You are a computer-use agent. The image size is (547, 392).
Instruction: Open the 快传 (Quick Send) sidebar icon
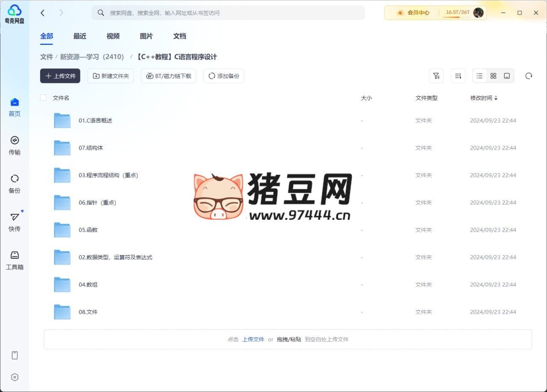click(15, 221)
